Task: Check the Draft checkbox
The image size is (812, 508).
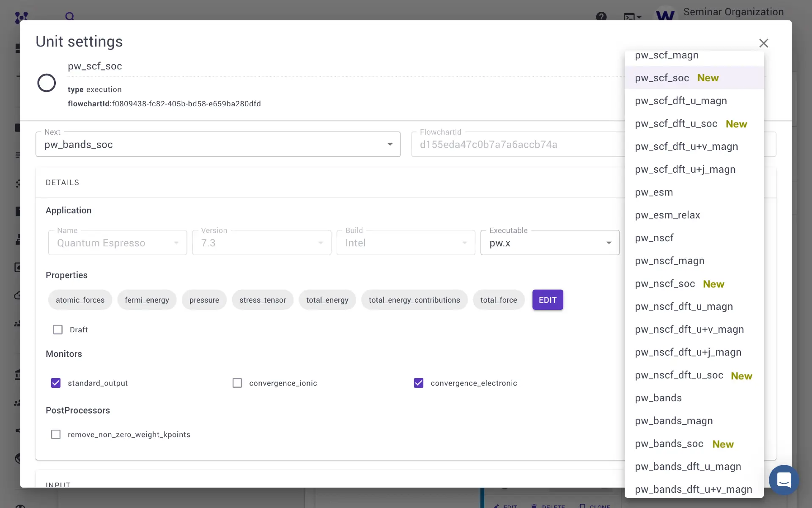Action: point(58,329)
